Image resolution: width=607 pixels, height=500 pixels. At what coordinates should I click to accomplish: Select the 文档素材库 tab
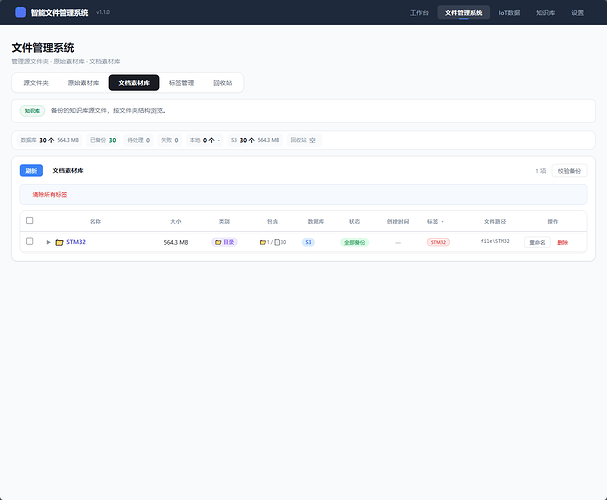(134, 83)
